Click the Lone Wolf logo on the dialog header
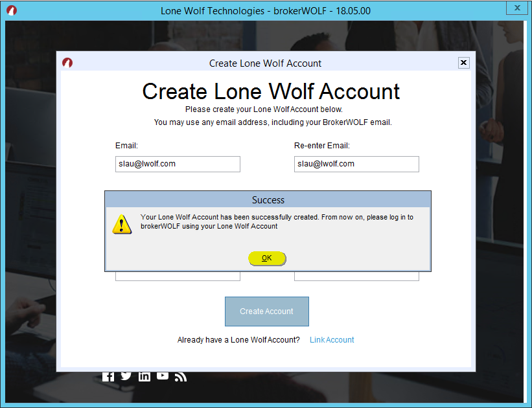This screenshot has width=532, height=408. click(x=67, y=63)
